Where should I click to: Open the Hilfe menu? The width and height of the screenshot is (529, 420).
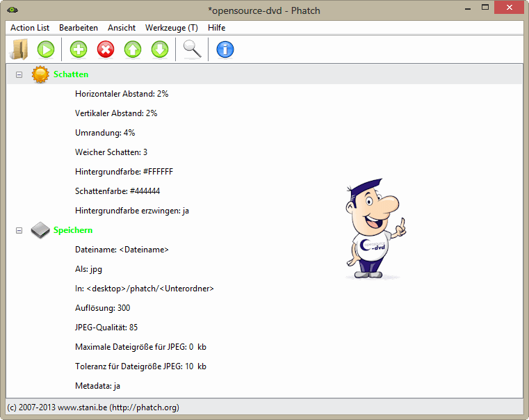click(x=216, y=28)
